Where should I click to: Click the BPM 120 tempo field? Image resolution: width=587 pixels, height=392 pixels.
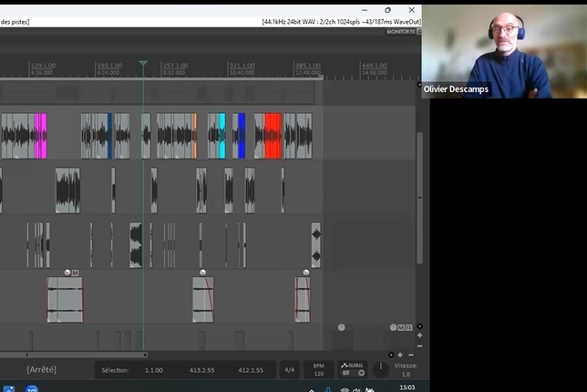coord(318,370)
